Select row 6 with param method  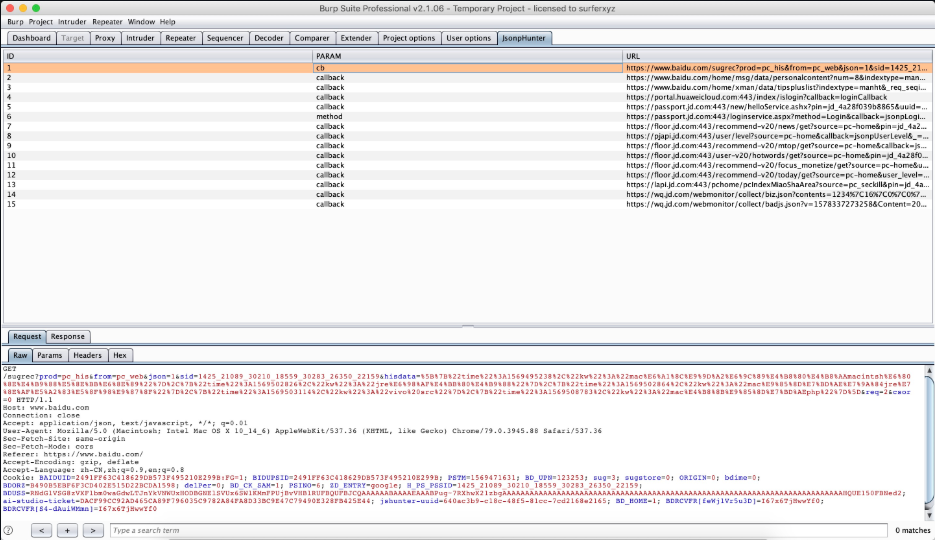468,116
